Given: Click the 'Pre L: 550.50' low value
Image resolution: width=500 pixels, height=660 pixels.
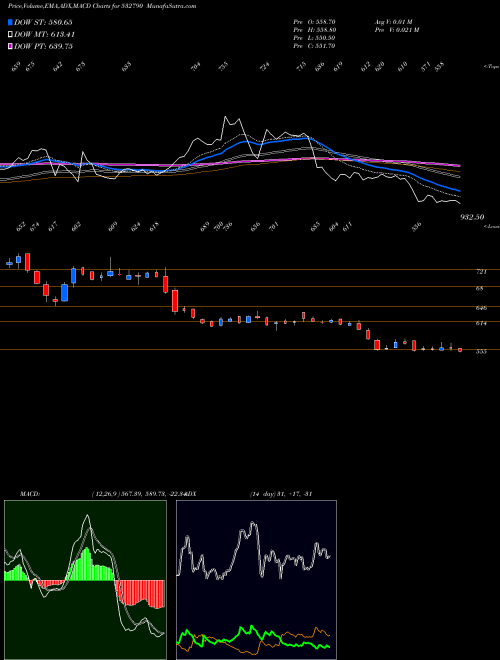Looking at the screenshot, I should [314, 38].
